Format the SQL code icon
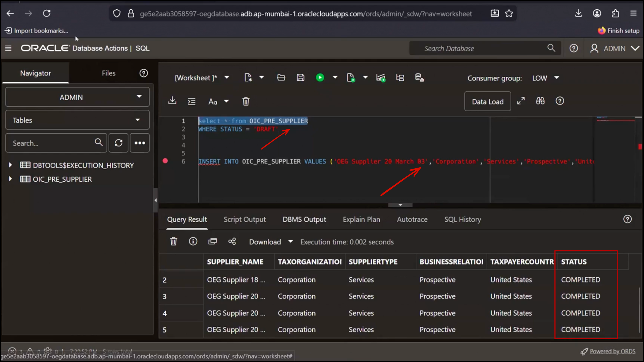This screenshot has width=644, height=362. pos(192,101)
